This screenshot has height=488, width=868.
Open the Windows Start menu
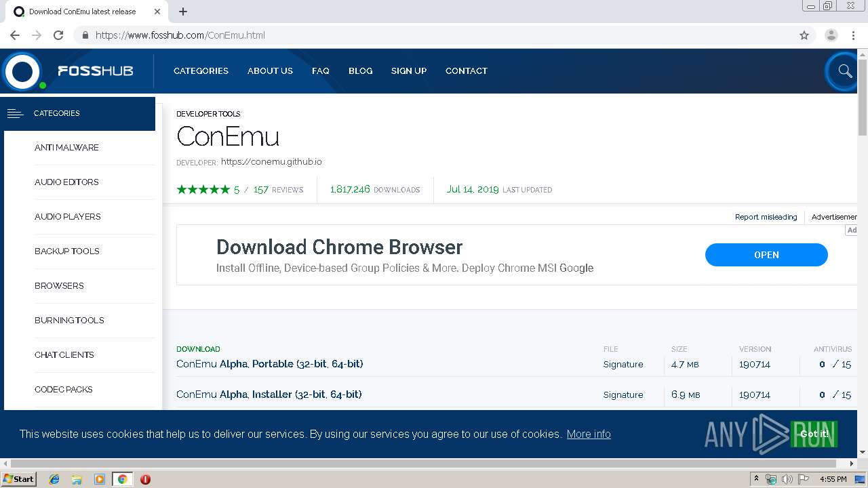[x=18, y=479]
